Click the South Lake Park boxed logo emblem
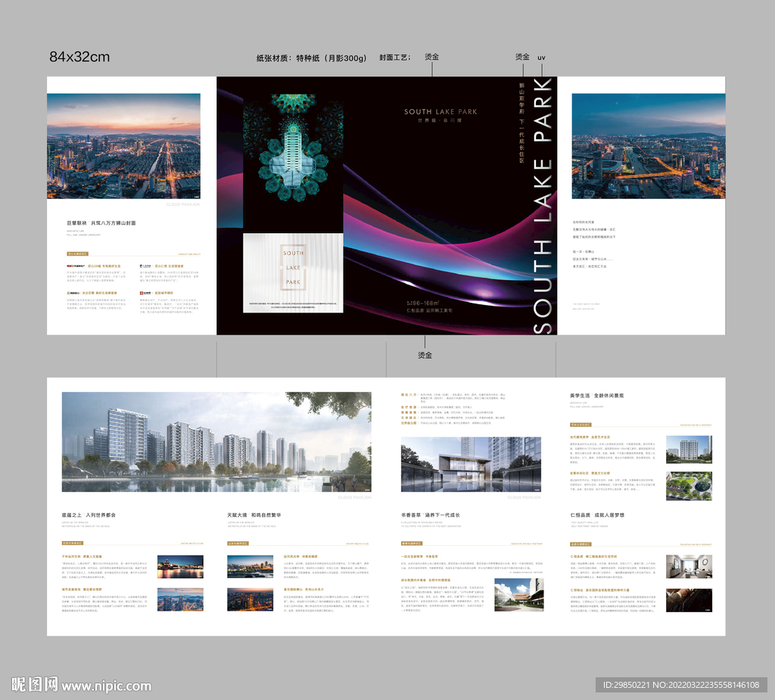The image size is (775, 700). coord(293,266)
